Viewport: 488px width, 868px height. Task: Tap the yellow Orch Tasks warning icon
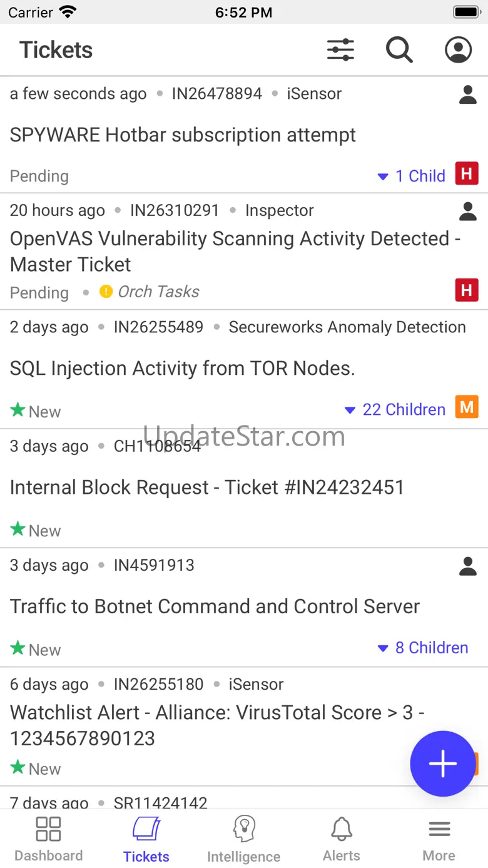pos(106,292)
